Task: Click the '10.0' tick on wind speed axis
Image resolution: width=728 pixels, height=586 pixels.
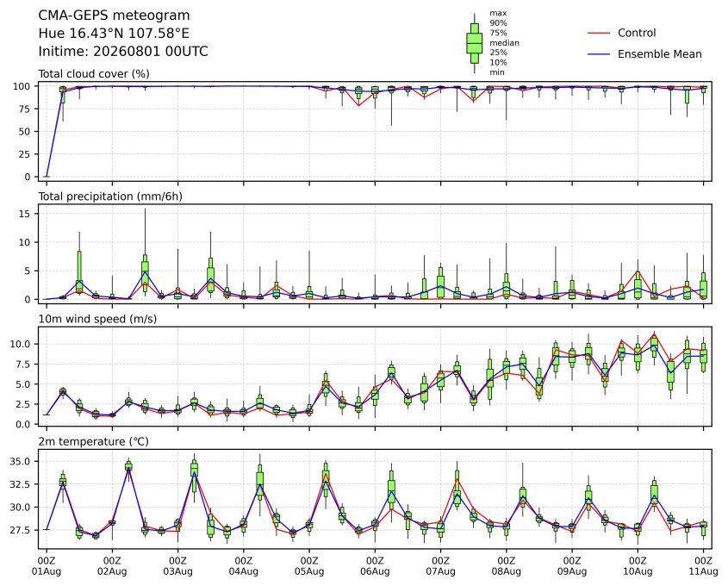Action: 20,344
